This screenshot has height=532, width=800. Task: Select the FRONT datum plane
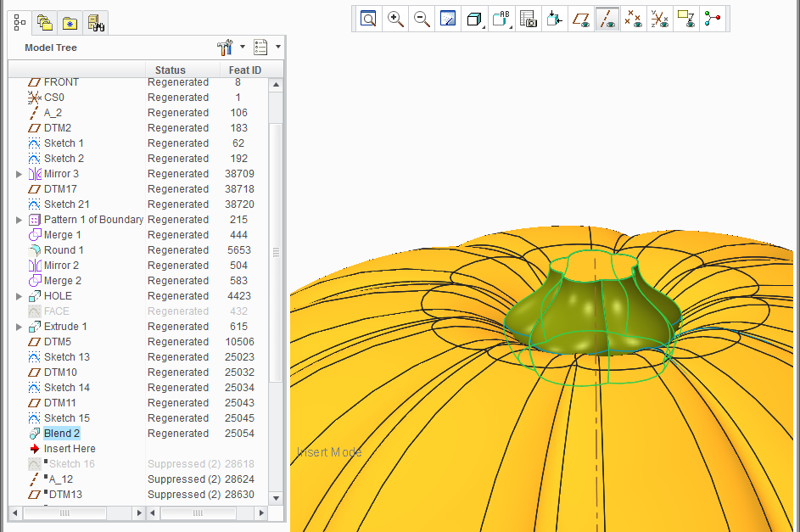[x=61, y=82]
